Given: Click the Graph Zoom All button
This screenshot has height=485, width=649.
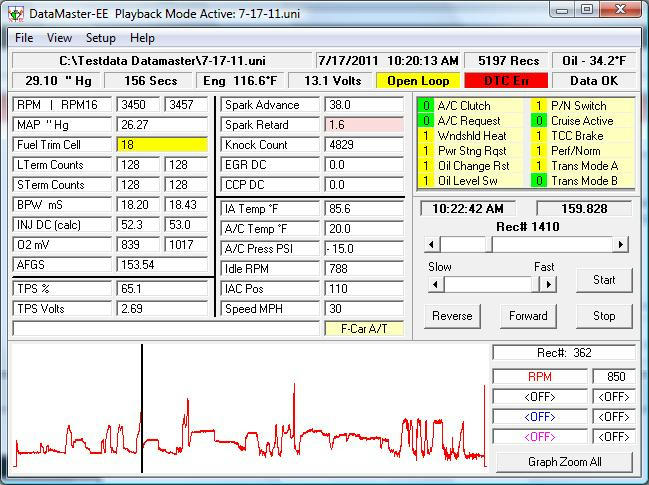Looking at the screenshot, I should (x=565, y=462).
